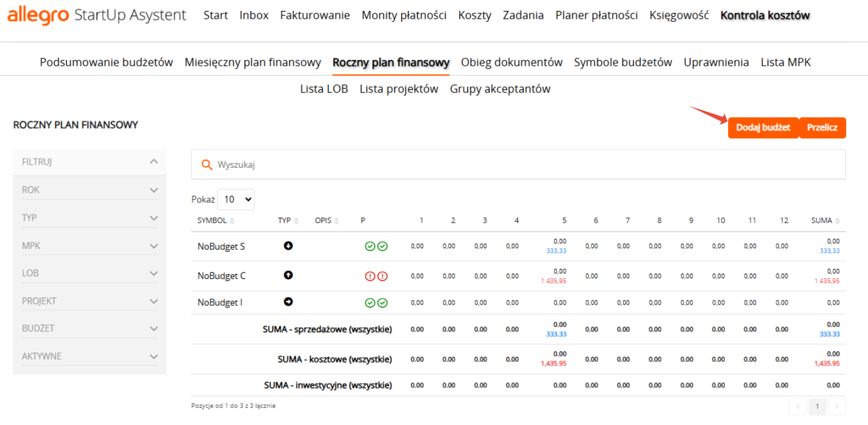This screenshot has width=868, height=425.
Task: Click the first green check icon for NoBudget S
Action: 370,246
